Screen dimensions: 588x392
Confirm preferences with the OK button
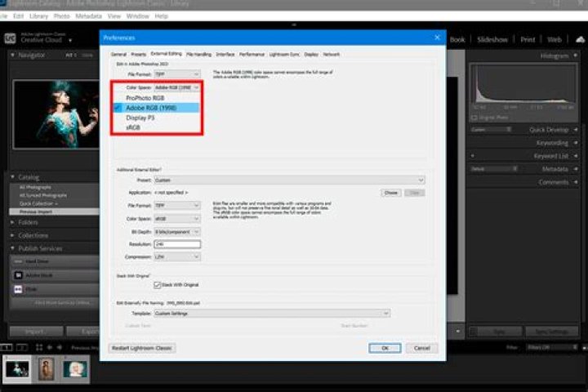point(385,348)
